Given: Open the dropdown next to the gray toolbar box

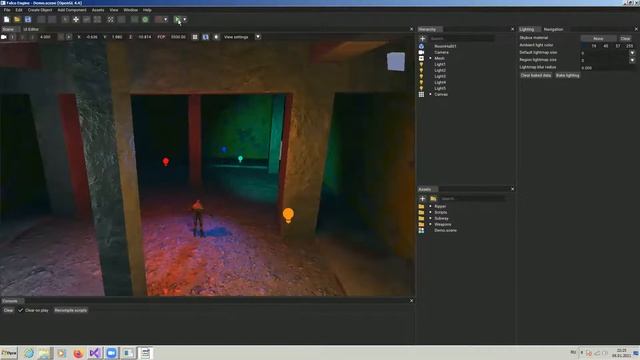Looking at the screenshot, I should (x=166, y=19).
